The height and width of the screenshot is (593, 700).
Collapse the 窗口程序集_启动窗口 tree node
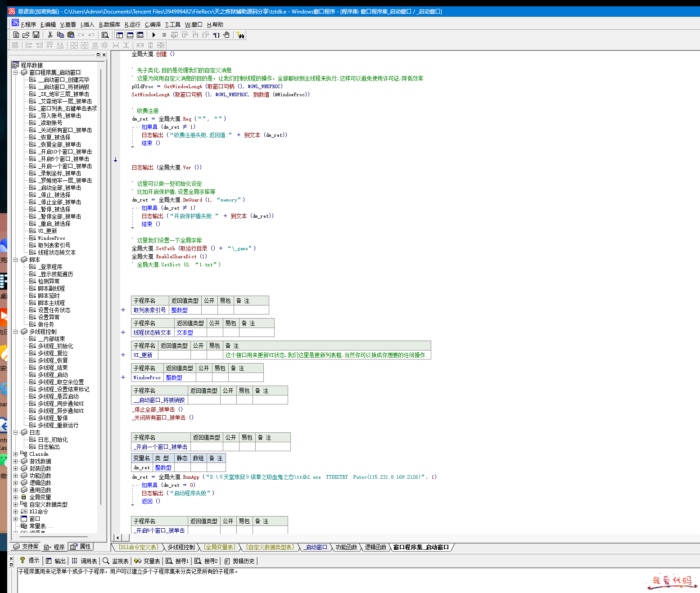coord(15,72)
